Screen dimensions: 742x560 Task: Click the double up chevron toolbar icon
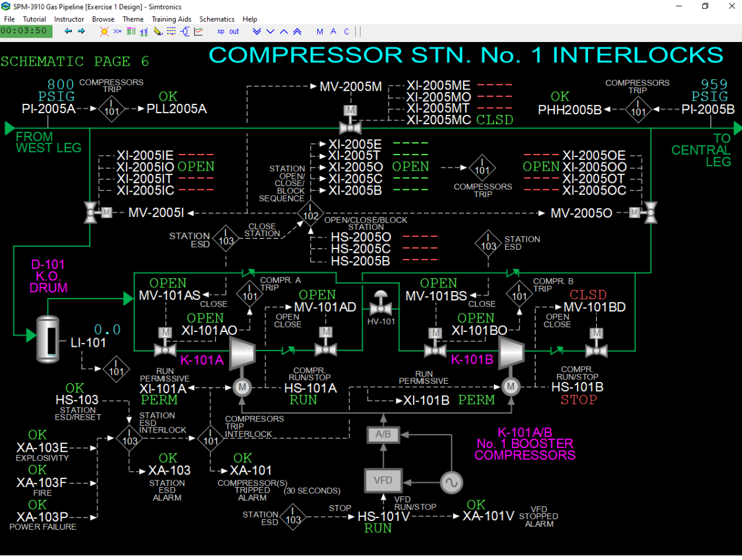pos(297,32)
